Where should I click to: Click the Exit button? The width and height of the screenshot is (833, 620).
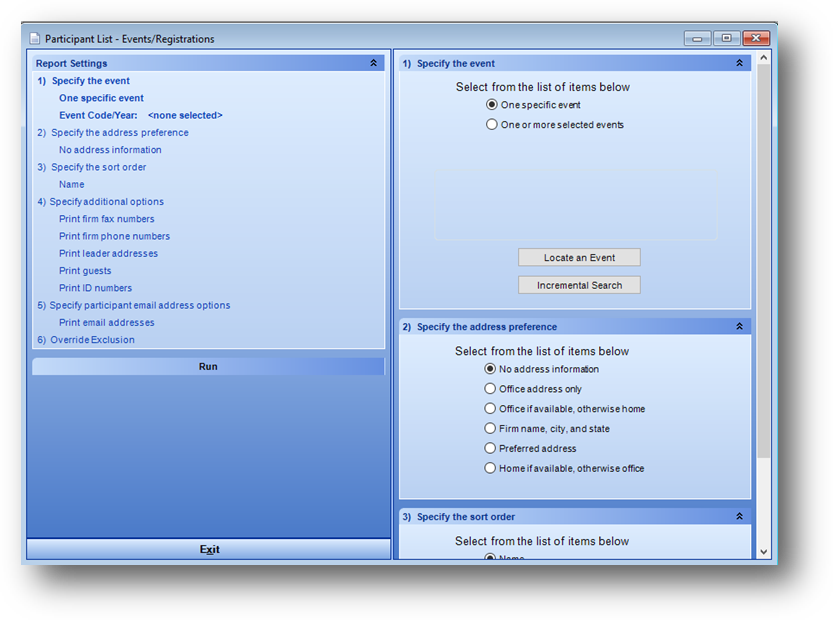pyautogui.click(x=209, y=549)
